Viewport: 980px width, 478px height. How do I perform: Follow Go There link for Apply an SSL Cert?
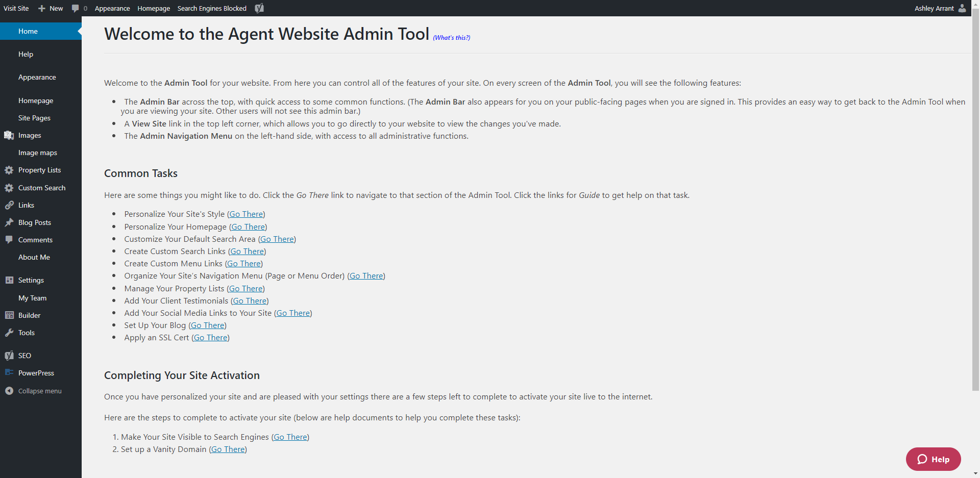coord(210,338)
